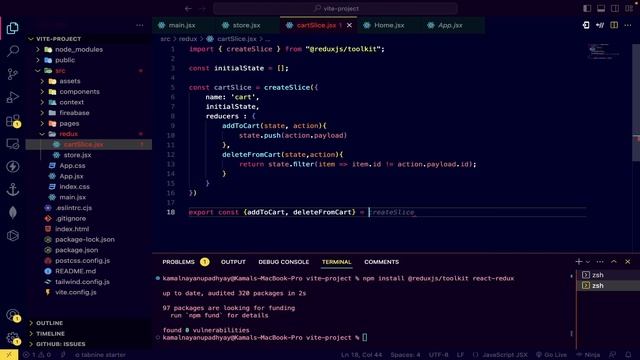Open the Manage gear icon

pos(13,338)
